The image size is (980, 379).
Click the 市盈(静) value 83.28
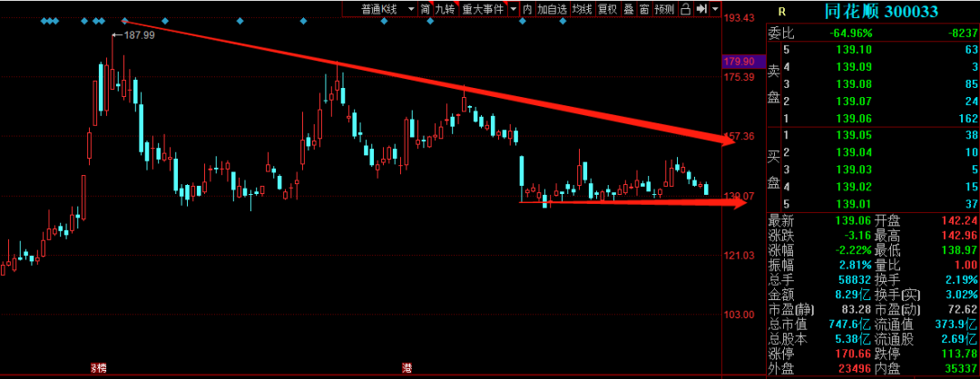pos(857,309)
